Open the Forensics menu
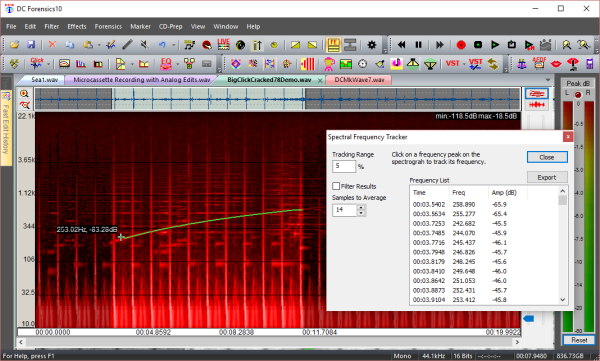Viewport: 600px width, 361px height. pyautogui.click(x=108, y=26)
